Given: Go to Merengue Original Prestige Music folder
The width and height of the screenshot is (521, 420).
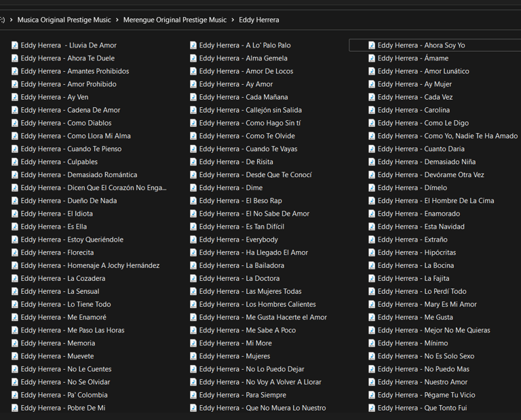Looking at the screenshot, I should tap(175, 20).
